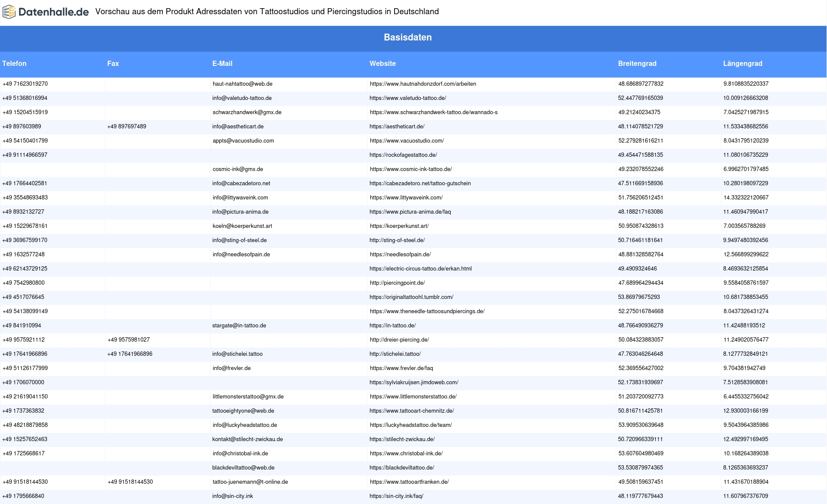Select the fax number +49 9575981027
Image resolution: width=827 pixels, height=504 pixels.
pos(129,340)
